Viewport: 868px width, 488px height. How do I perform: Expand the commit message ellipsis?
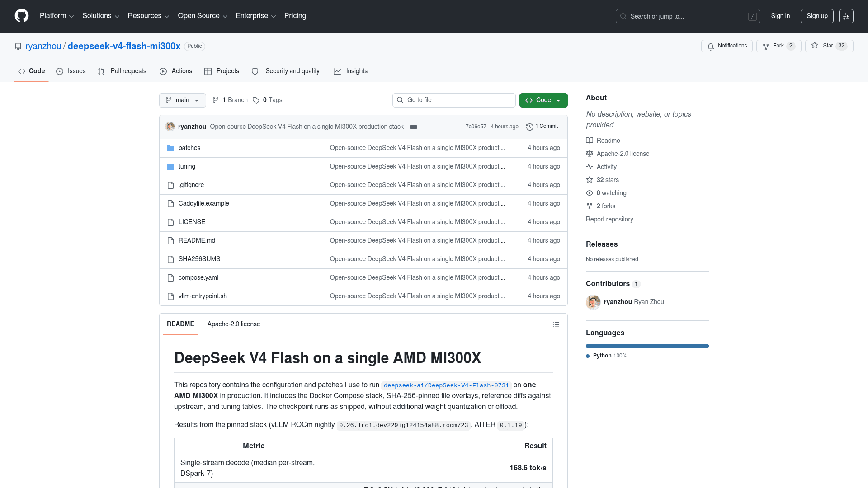pos(414,127)
